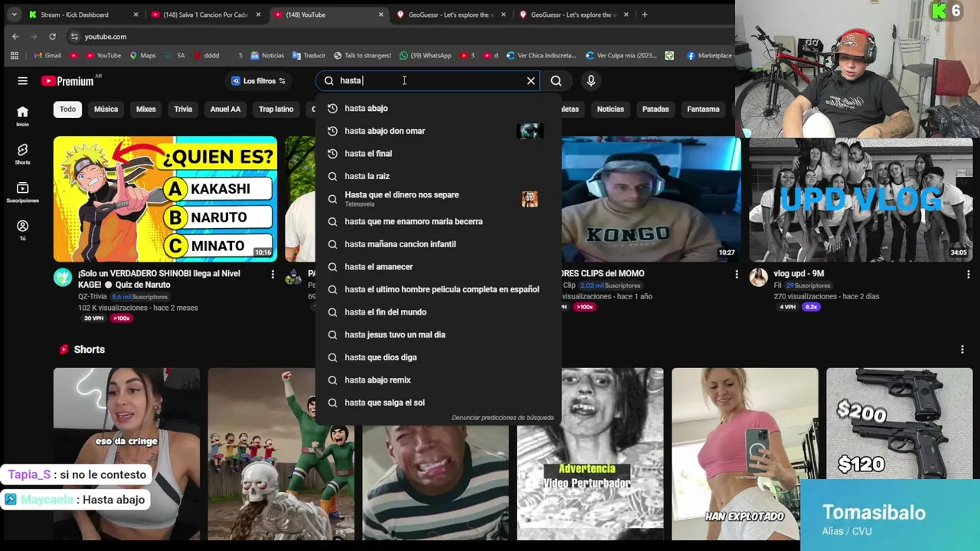Open the Marketplace bookmark
The height and width of the screenshot is (551, 980).
click(x=710, y=55)
